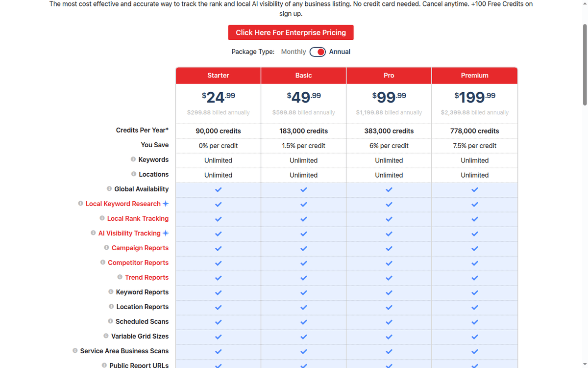Open the Trend Reports link
Image resolution: width=588 pixels, height=368 pixels.
tap(147, 277)
